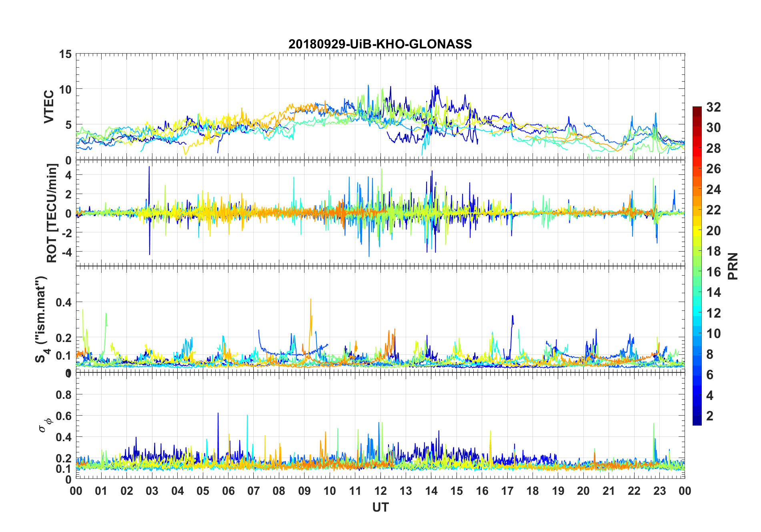Click the -2 tick on the ROT axis
The width and height of the screenshot is (761, 532).
click(66, 233)
